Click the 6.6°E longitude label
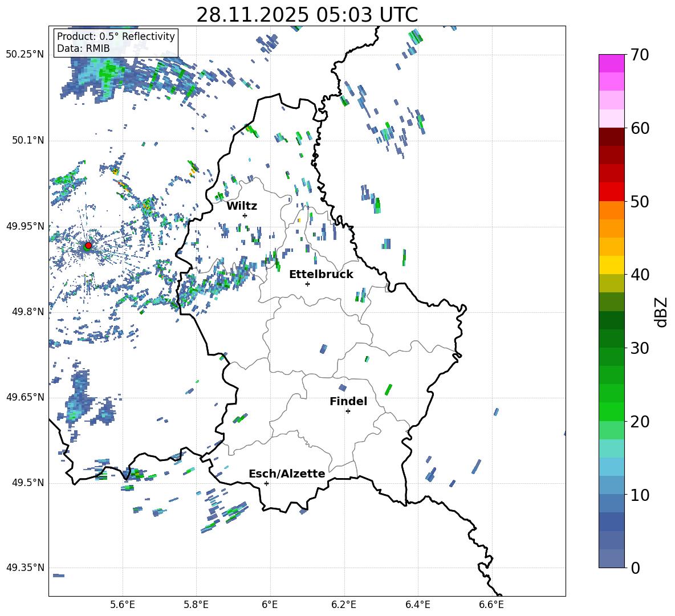Image resolution: width=675 pixels, height=616 pixels. [x=491, y=605]
